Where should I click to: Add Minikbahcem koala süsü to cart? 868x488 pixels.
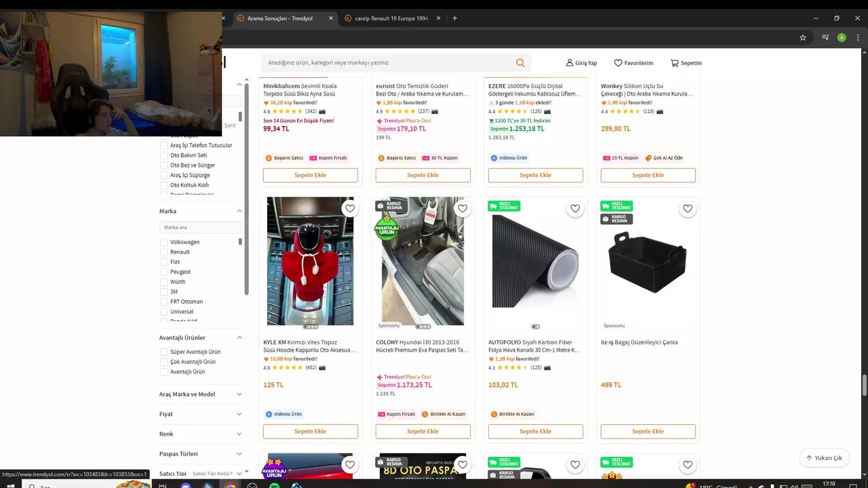pos(310,175)
